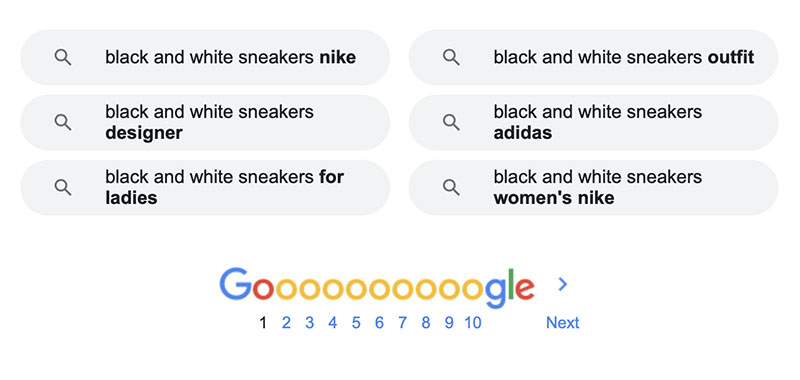
Task: Click magnifier icon next to 'sneakers outfit'
Action: 451,58
